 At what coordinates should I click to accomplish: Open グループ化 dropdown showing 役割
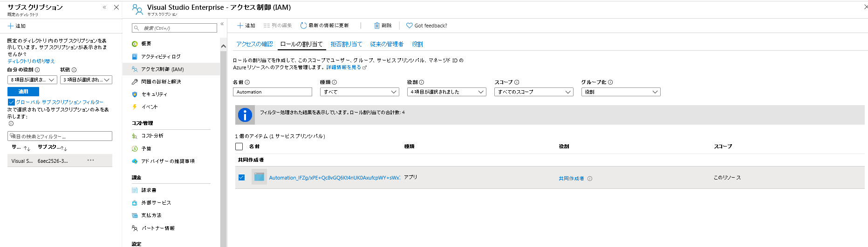click(621, 92)
